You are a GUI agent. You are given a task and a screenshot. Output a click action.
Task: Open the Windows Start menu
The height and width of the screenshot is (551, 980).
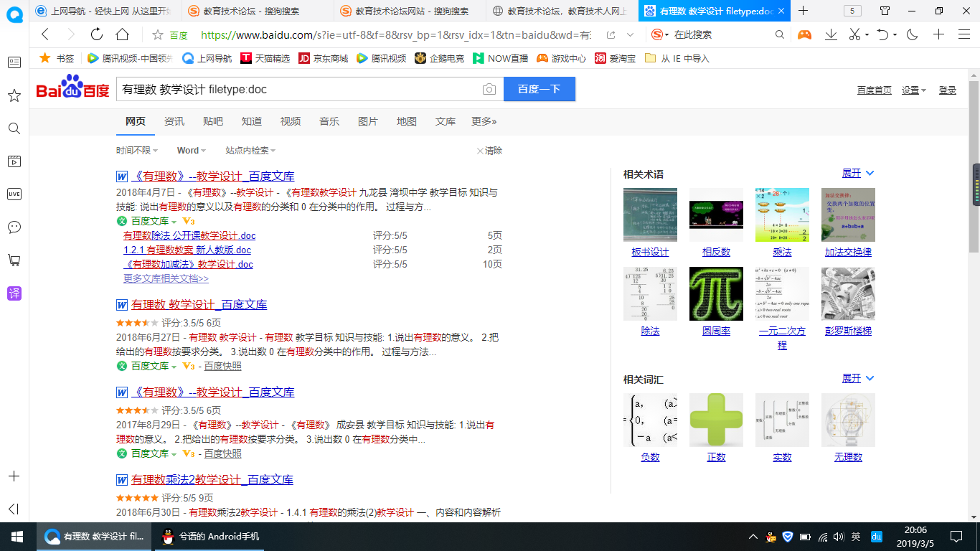click(x=17, y=536)
